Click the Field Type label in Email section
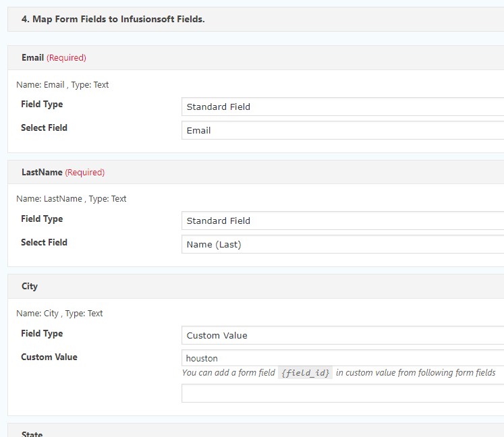The height and width of the screenshot is (437, 504). click(x=42, y=105)
